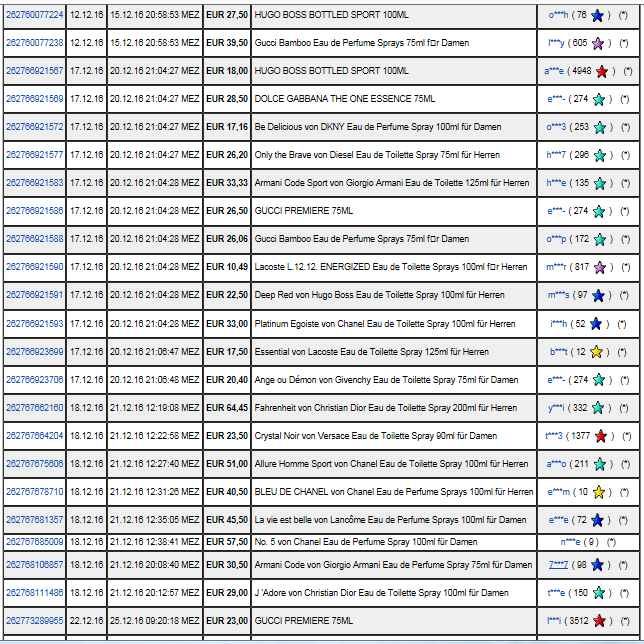Select the price cell EUR 64,45

pos(227,408)
